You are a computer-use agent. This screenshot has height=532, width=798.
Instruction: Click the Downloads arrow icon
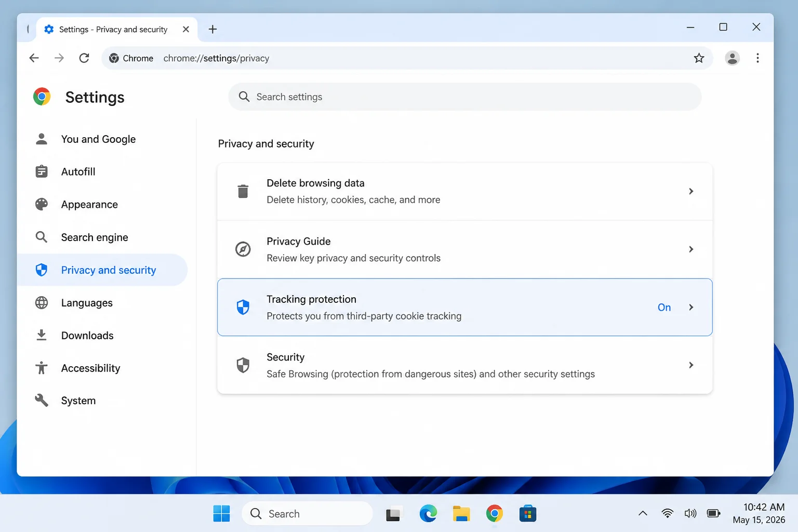(42, 335)
